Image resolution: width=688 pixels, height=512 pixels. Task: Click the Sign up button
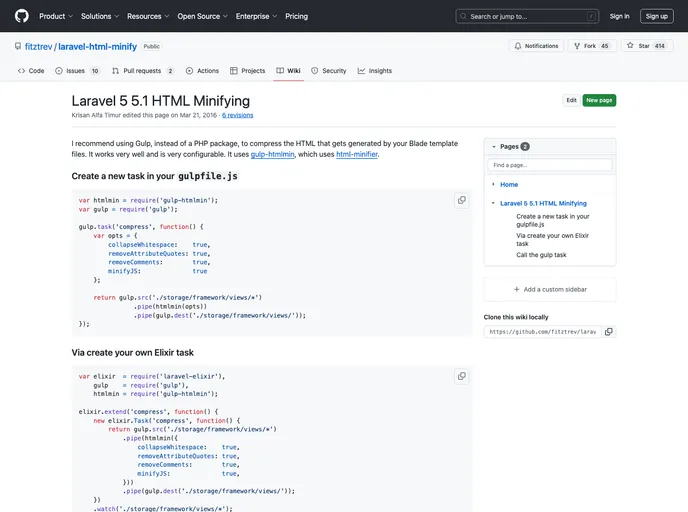tap(656, 16)
